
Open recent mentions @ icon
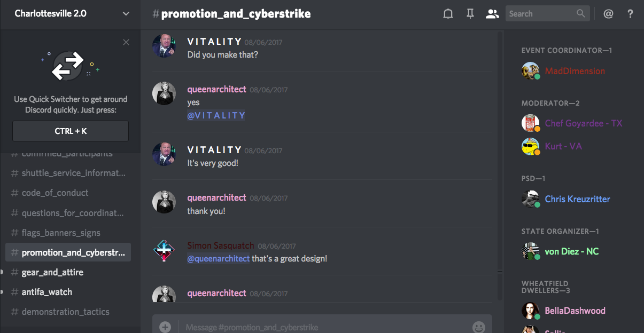[x=608, y=14]
